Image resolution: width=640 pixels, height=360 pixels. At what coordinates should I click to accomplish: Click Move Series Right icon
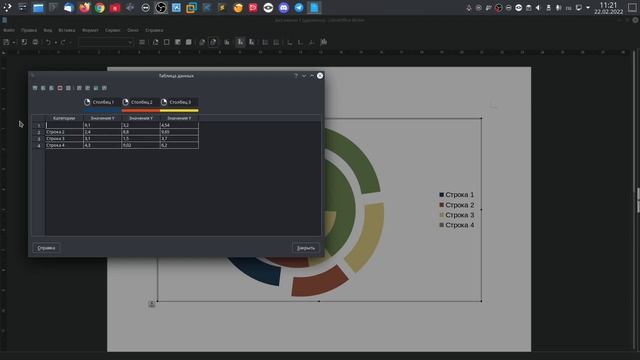tap(87, 88)
